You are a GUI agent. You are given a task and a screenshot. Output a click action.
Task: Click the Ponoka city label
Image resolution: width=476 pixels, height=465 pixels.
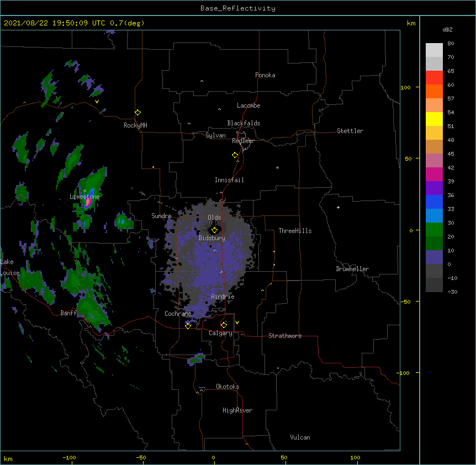point(265,75)
